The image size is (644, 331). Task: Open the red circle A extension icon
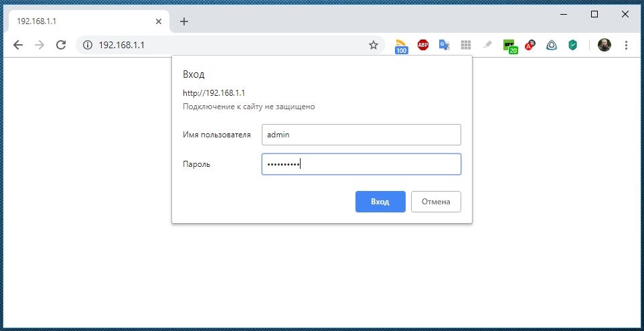coord(530,46)
